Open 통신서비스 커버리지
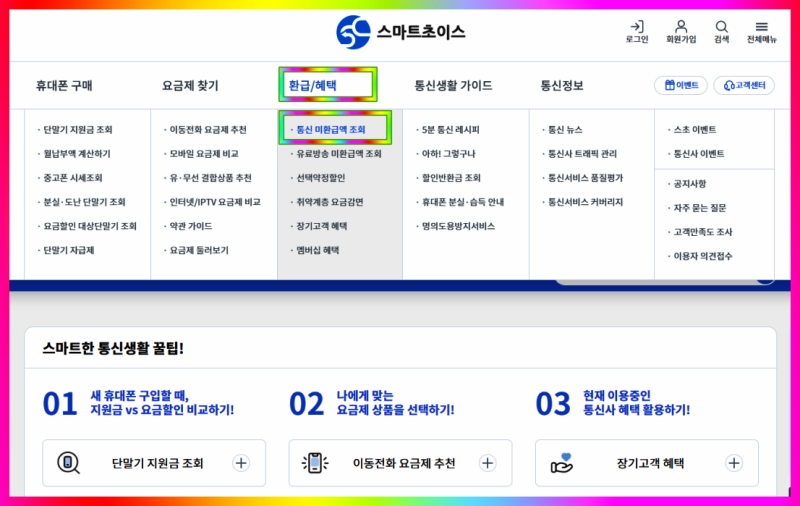 (x=585, y=202)
